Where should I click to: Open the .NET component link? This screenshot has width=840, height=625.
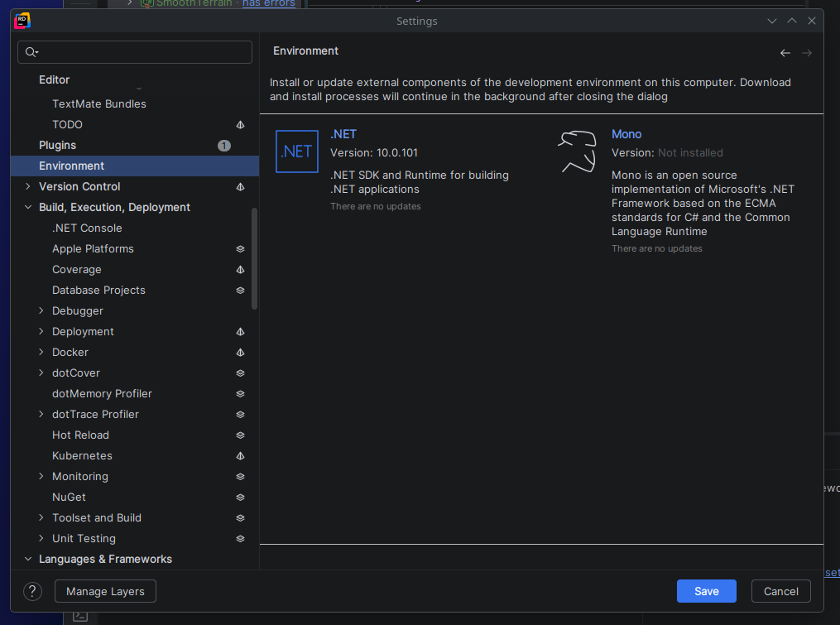(343, 134)
